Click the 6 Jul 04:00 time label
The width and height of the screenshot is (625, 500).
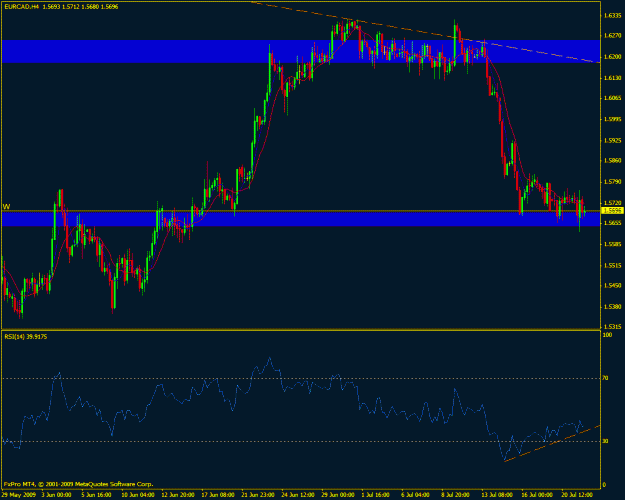tap(416, 495)
